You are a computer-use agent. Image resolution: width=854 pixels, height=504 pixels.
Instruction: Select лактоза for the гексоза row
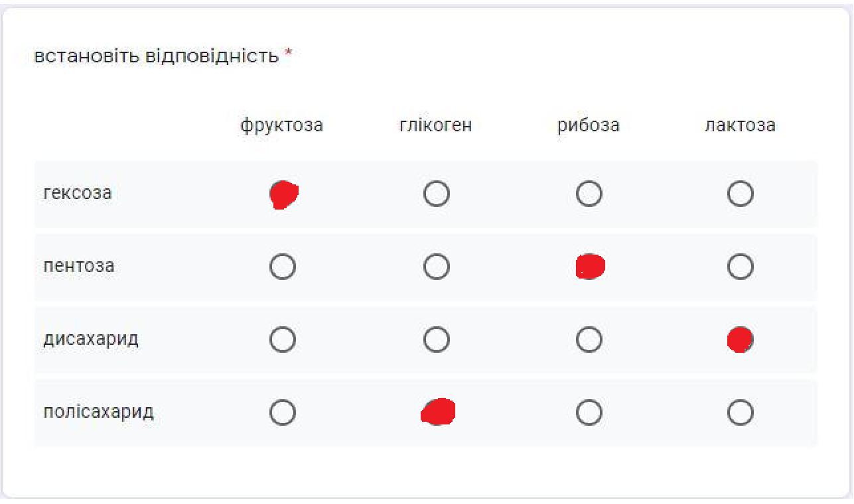pyautogui.click(x=741, y=194)
